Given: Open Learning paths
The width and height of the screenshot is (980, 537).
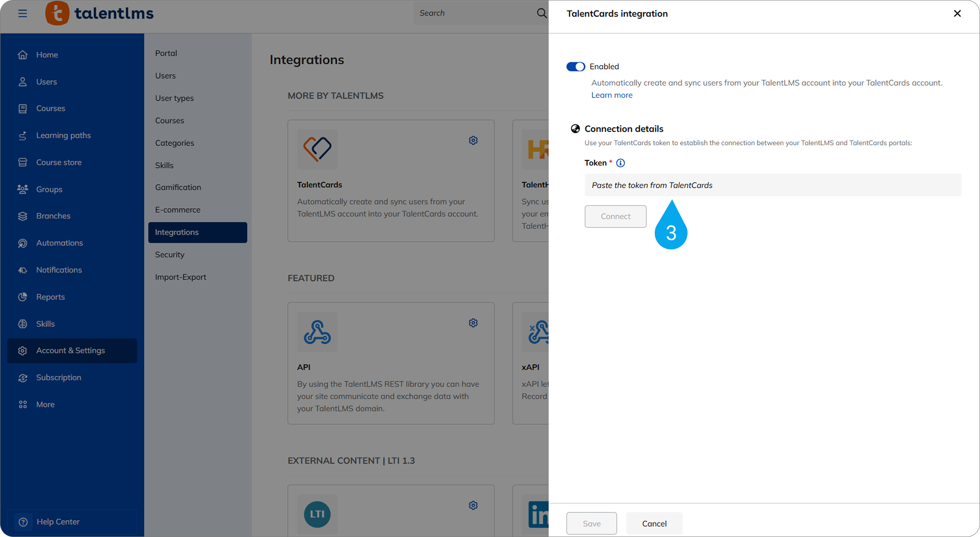Looking at the screenshot, I should coord(72,135).
